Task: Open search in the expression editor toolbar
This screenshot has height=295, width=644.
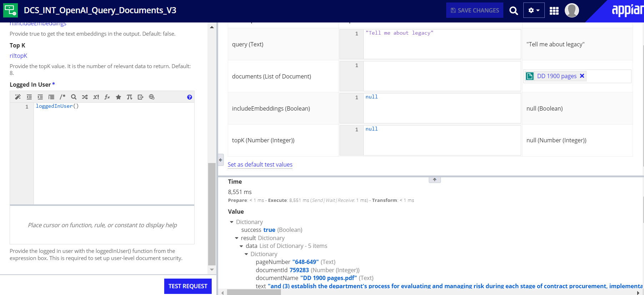Action: tap(74, 97)
